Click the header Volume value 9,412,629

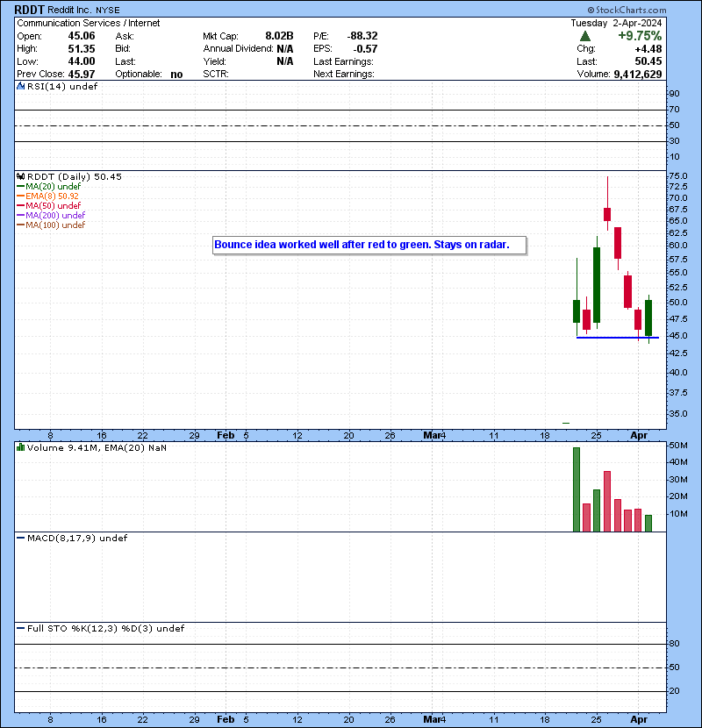click(x=637, y=75)
